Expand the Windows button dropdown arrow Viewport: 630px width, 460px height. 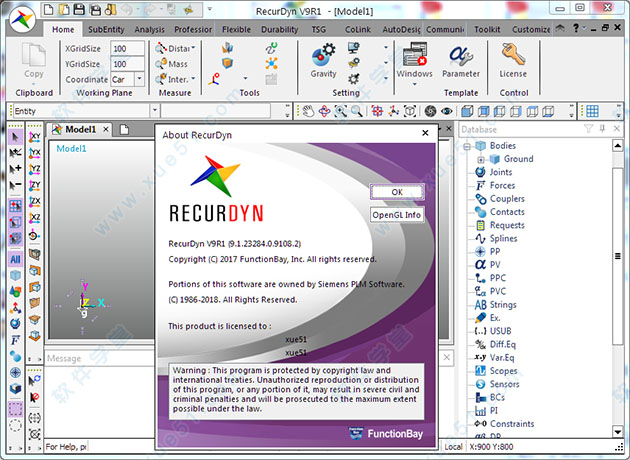(x=414, y=84)
